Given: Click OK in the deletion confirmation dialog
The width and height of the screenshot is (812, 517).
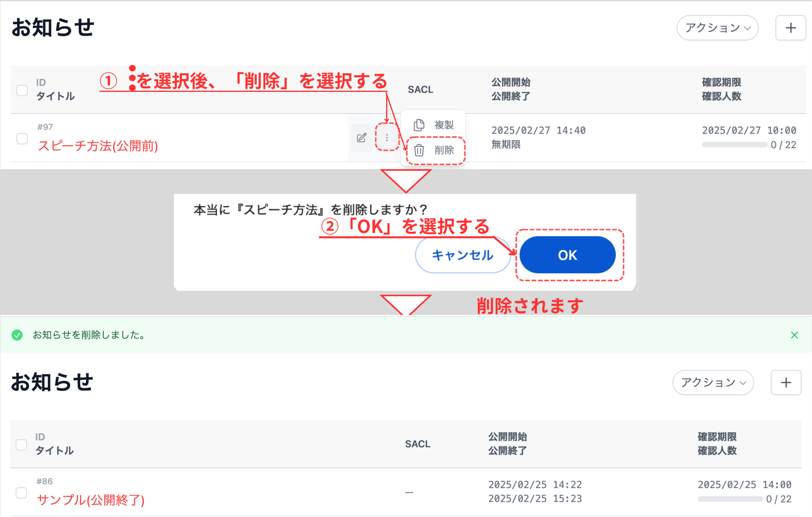Looking at the screenshot, I should click(567, 255).
